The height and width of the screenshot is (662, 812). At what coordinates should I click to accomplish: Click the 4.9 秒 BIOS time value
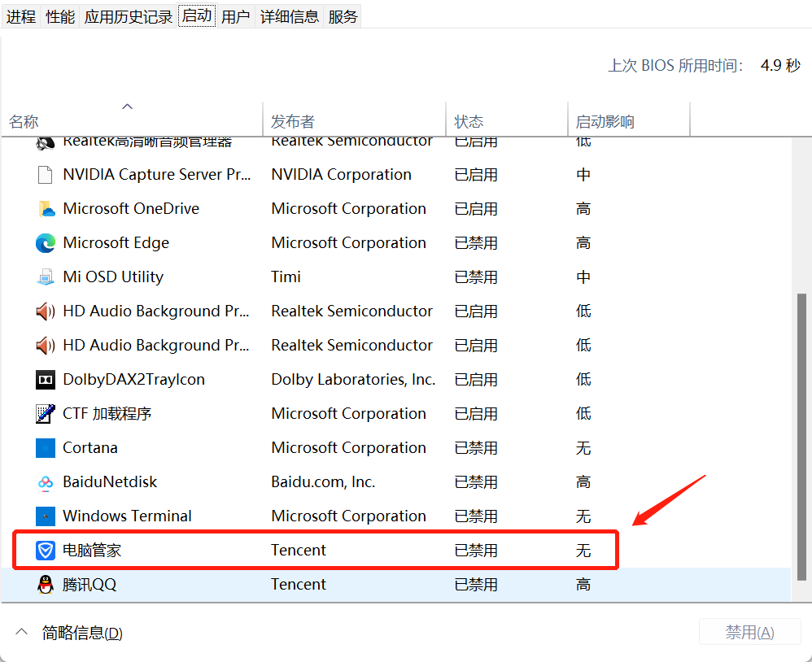[x=781, y=66]
